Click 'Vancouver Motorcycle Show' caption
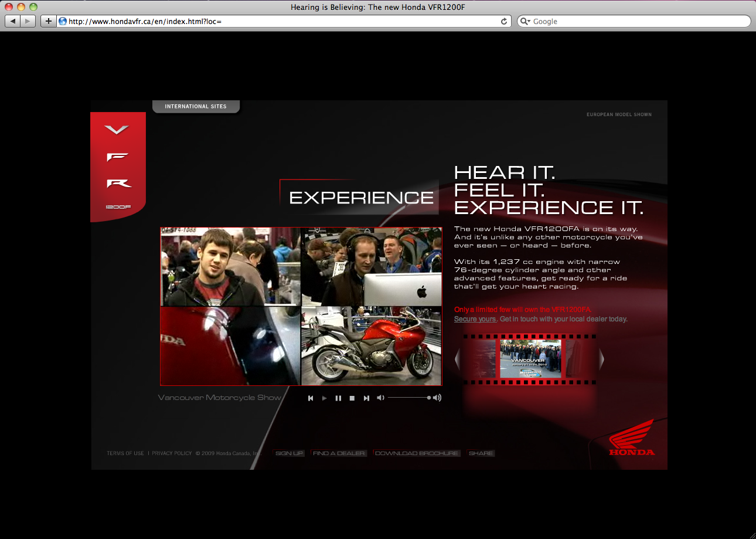The image size is (756, 539). pyautogui.click(x=220, y=398)
